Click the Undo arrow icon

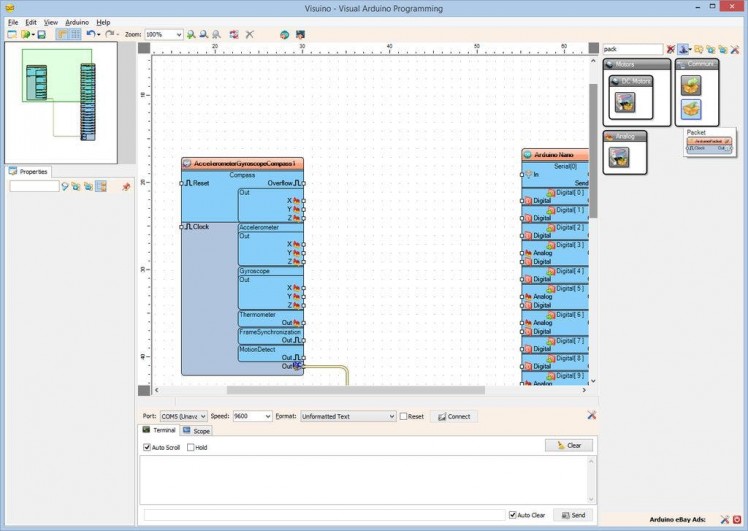point(90,34)
